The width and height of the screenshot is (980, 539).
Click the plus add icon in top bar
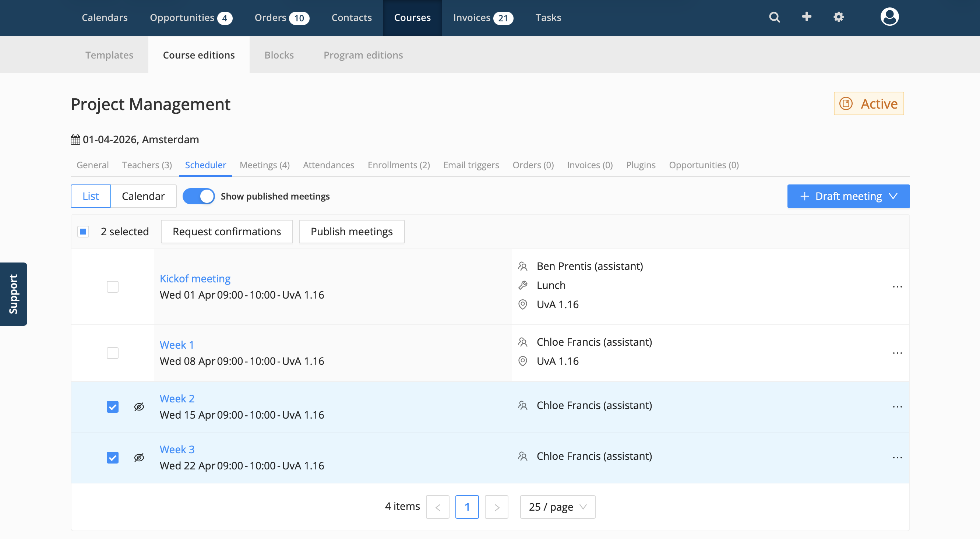pyautogui.click(x=806, y=17)
